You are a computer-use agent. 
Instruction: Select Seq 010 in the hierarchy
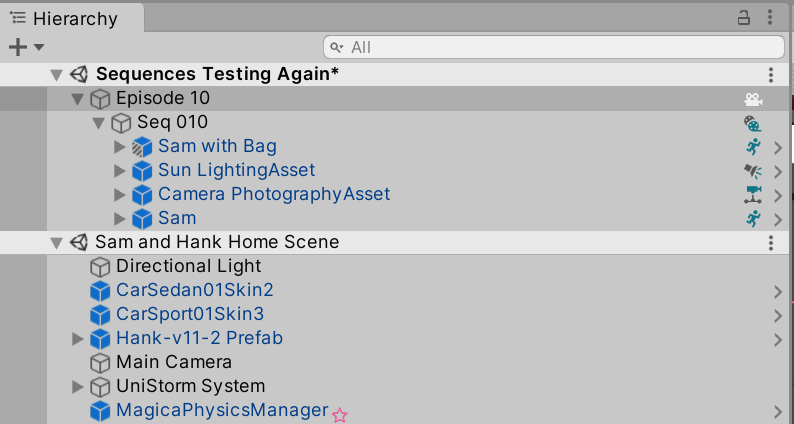[173, 122]
